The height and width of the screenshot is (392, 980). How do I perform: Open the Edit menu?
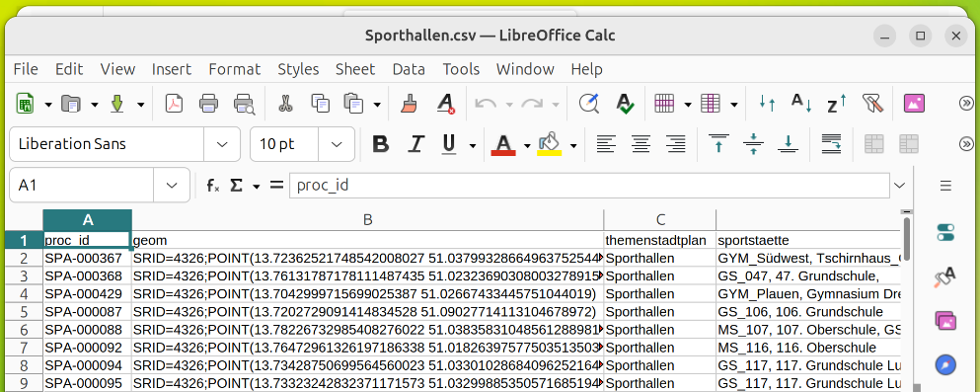[69, 69]
